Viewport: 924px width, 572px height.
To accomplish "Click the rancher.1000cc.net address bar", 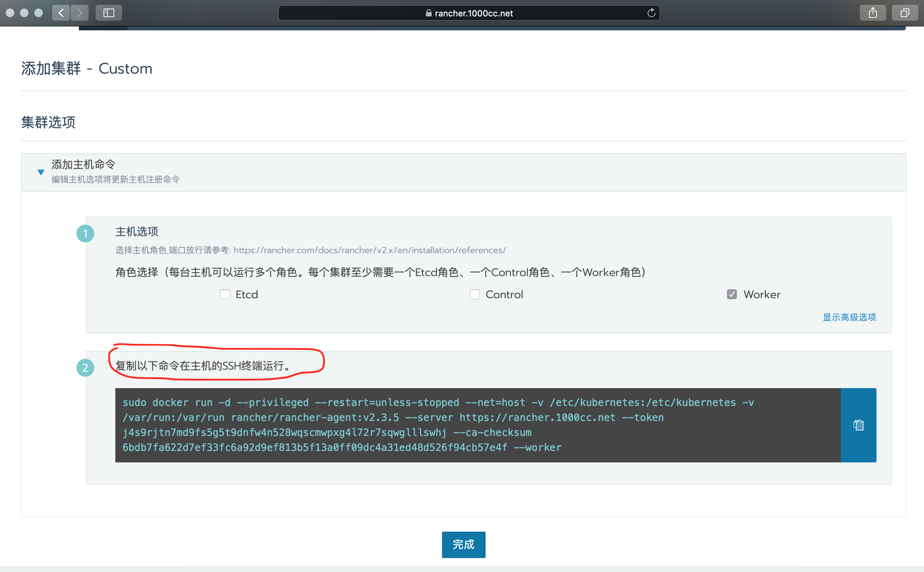I will tap(469, 13).
